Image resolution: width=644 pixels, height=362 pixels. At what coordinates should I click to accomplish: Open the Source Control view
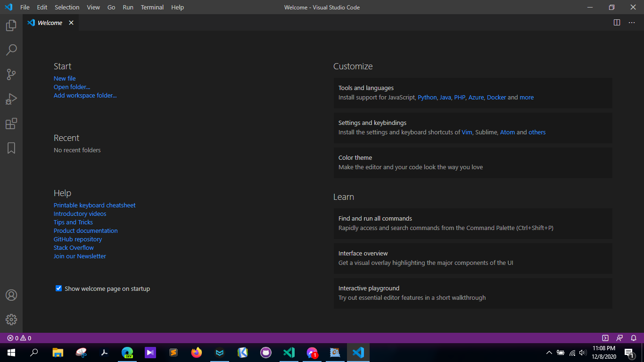click(11, 74)
